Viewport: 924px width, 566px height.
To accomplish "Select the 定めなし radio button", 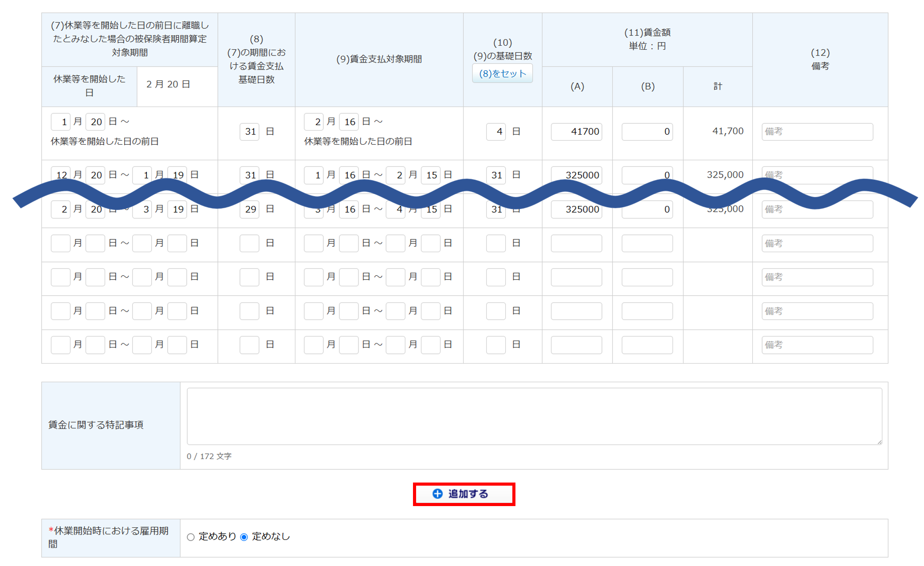I will pos(244,537).
